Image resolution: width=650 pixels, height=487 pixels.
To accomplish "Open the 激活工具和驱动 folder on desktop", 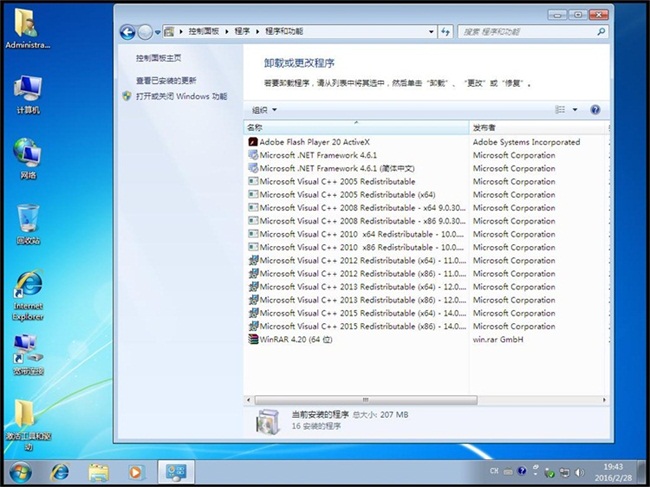I will pyautogui.click(x=28, y=425).
